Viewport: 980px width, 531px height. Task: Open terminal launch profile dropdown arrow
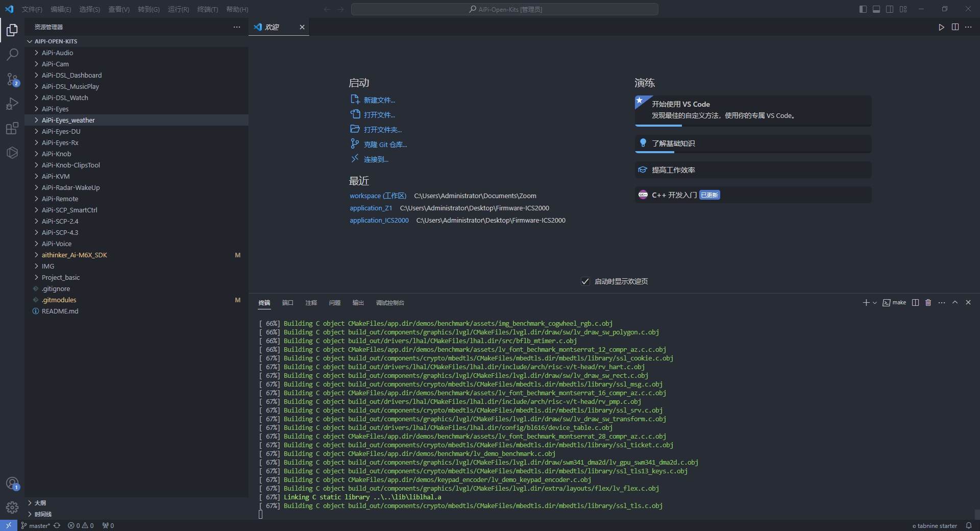(874, 303)
